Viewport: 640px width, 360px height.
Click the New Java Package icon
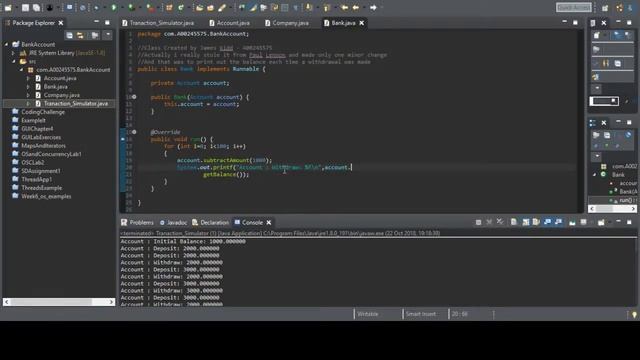pyautogui.click(x=169, y=7)
